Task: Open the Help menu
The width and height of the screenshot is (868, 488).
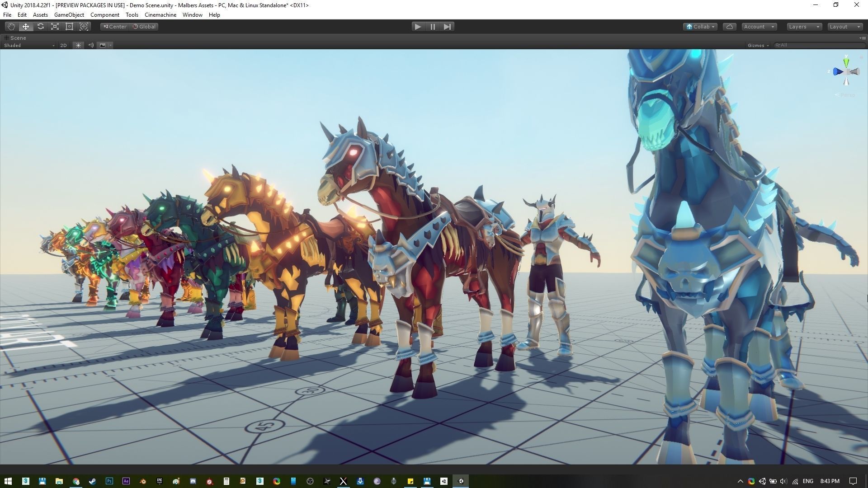Action: pos(214,15)
